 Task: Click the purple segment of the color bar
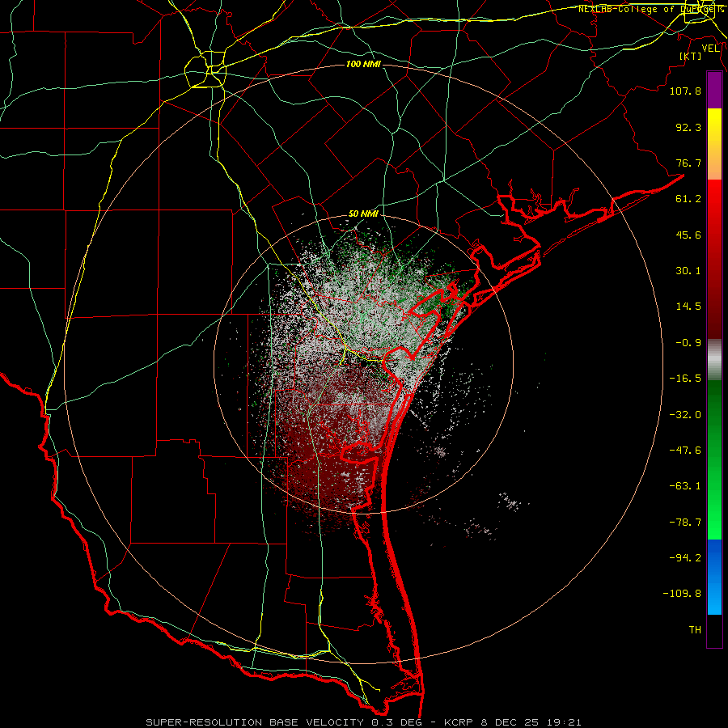click(714, 90)
